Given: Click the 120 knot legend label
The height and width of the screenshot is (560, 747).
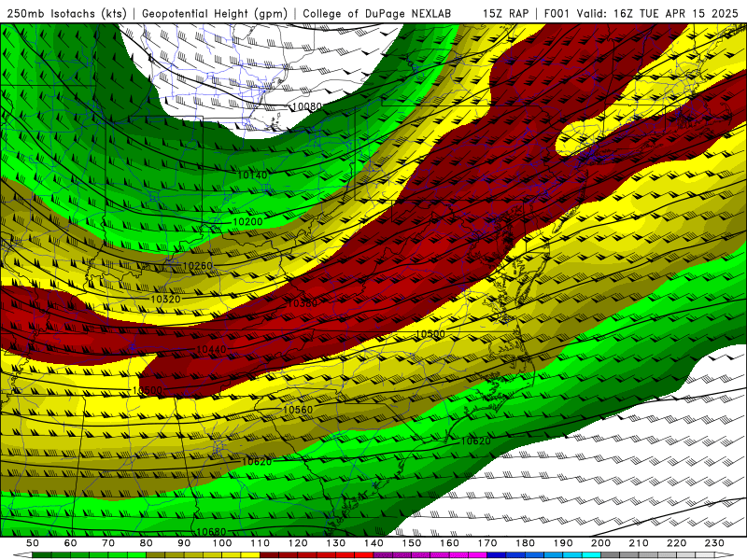Looking at the screenshot, I should point(298,543).
